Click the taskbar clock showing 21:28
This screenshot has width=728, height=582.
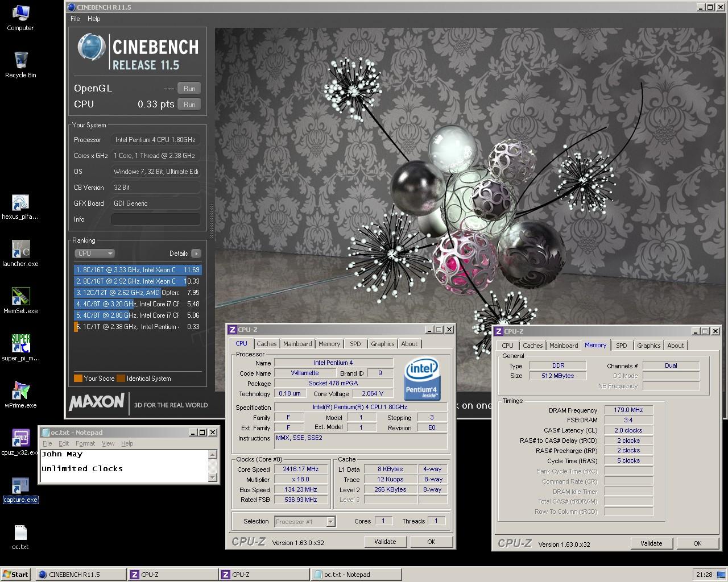[x=704, y=575]
